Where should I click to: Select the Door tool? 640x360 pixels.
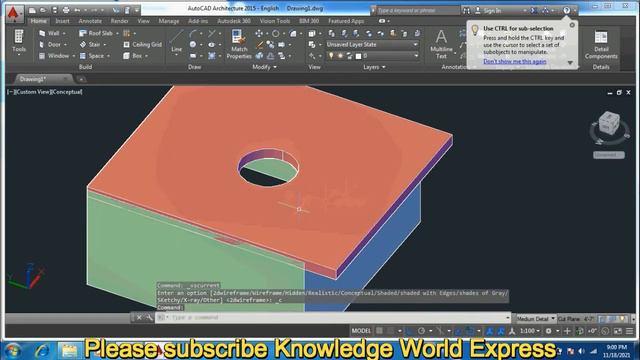tap(50, 44)
